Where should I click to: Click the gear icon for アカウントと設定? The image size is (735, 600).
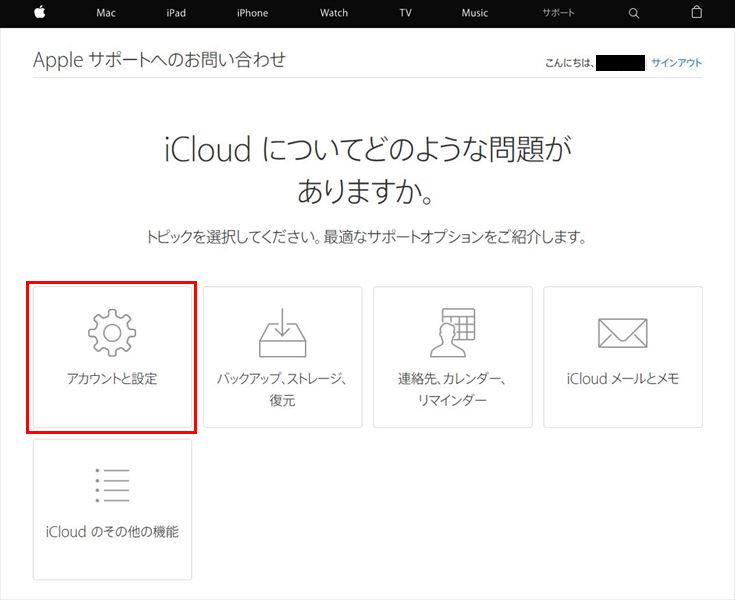[112, 333]
